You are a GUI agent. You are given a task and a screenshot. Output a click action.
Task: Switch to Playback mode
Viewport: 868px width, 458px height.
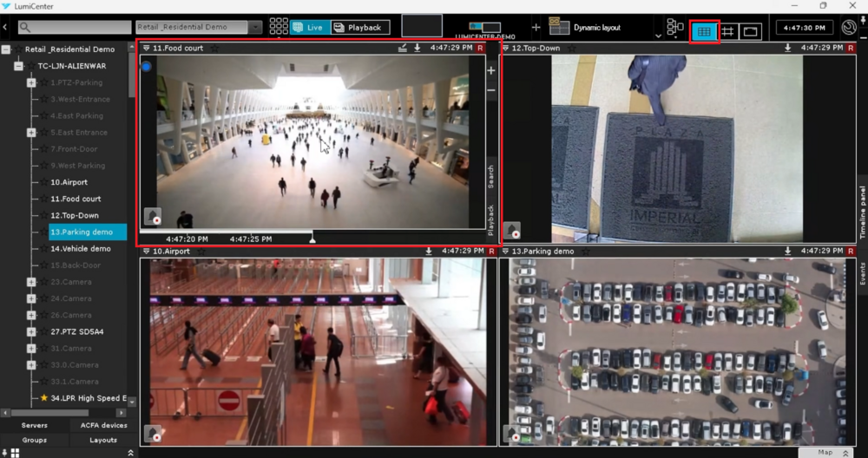point(358,28)
